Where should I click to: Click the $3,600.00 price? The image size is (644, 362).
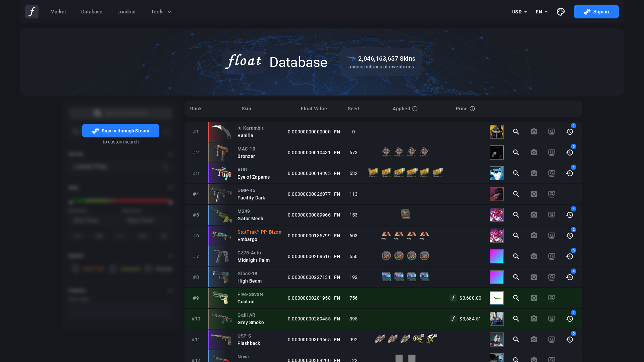pyautogui.click(x=470, y=298)
